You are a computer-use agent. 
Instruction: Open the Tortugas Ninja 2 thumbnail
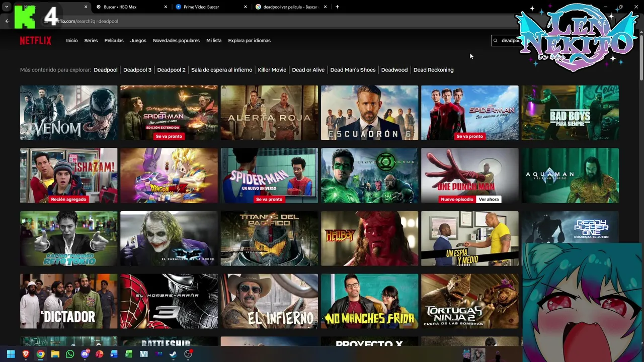point(470,301)
